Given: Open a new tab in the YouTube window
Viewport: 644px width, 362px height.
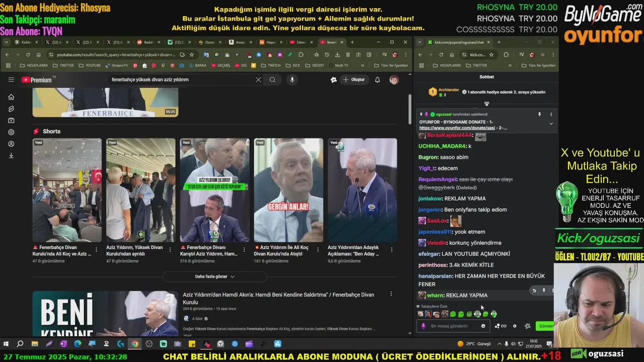Looking at the screenshot, I should pos(352,42).
